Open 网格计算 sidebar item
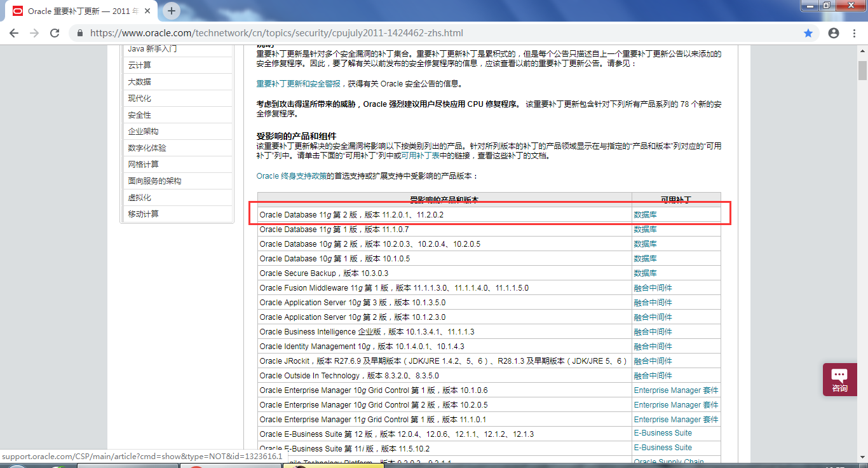 coord(143,164)
